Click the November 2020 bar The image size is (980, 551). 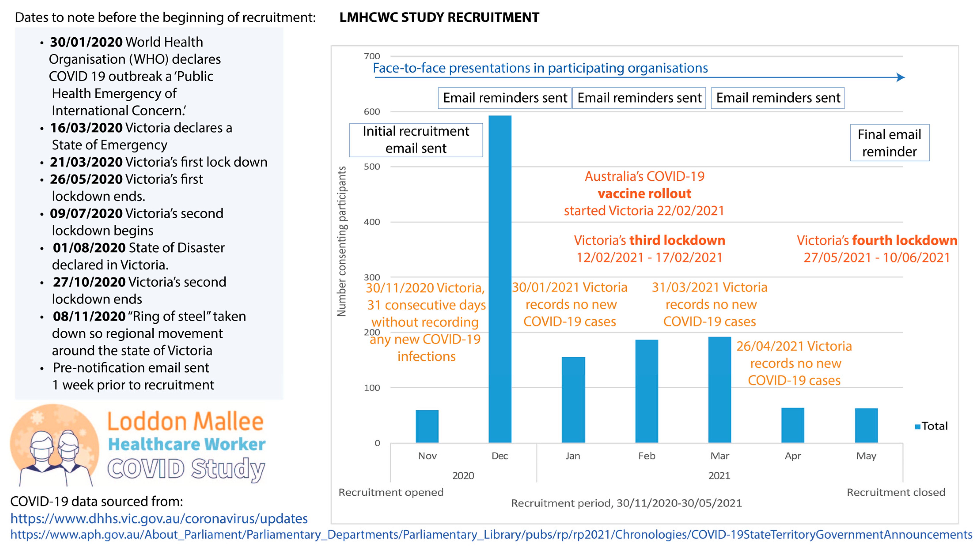[x=427, y=426]
